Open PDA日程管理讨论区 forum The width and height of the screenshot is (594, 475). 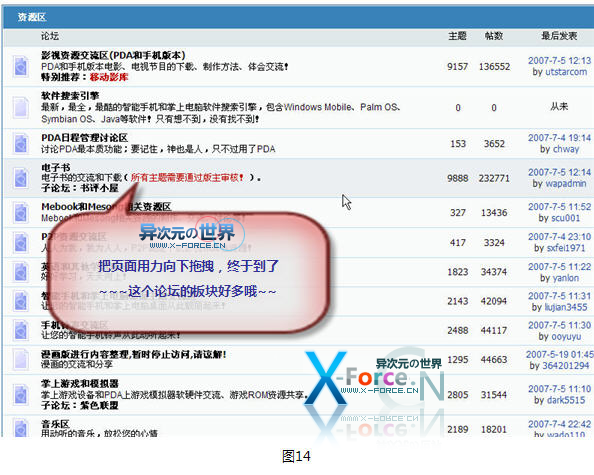pyautogui.click(x=84, y=138)
